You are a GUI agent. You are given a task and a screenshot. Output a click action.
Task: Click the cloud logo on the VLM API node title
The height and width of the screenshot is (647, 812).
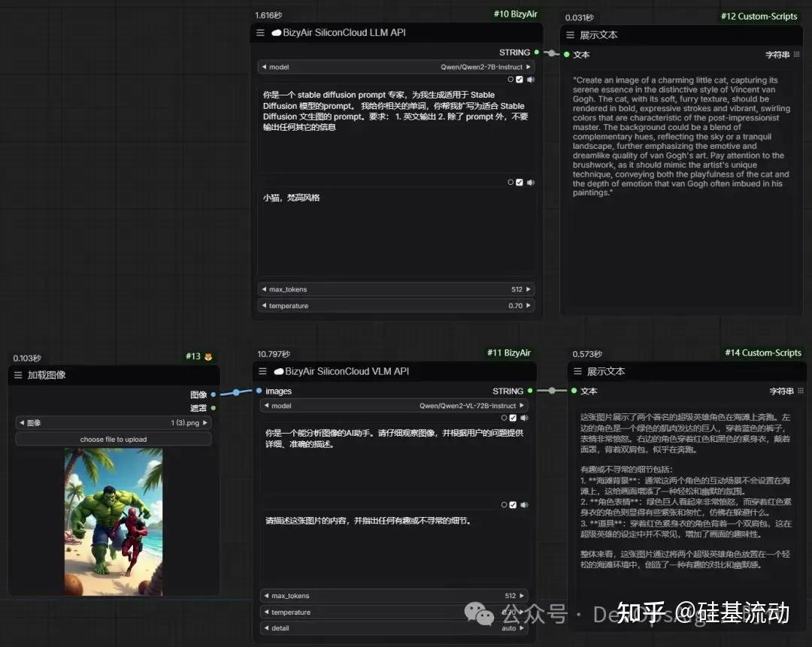[x=279, y=372]
